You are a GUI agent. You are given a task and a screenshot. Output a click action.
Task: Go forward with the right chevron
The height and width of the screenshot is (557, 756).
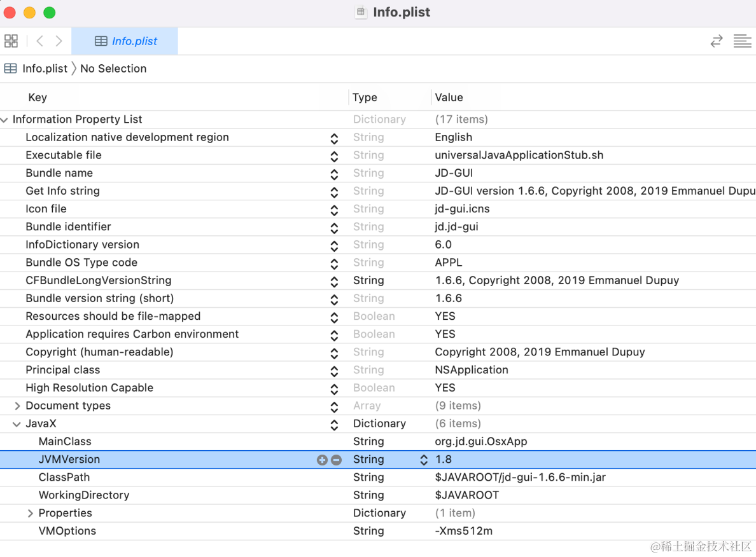[x=59, y=41]
